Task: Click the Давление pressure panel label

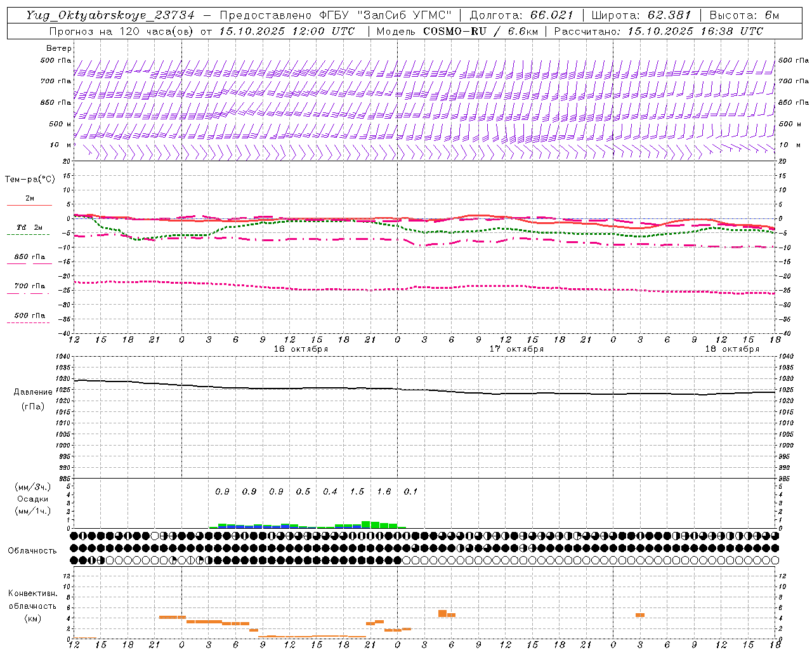Action: click(33, 392)
